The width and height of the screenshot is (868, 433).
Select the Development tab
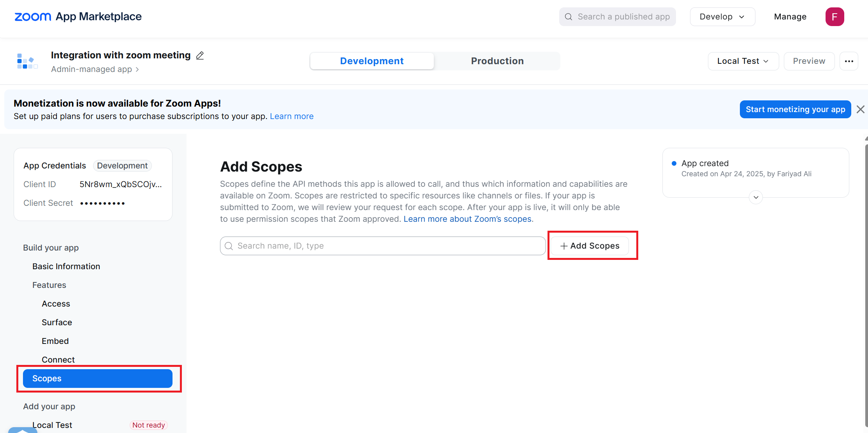(372, 61)
